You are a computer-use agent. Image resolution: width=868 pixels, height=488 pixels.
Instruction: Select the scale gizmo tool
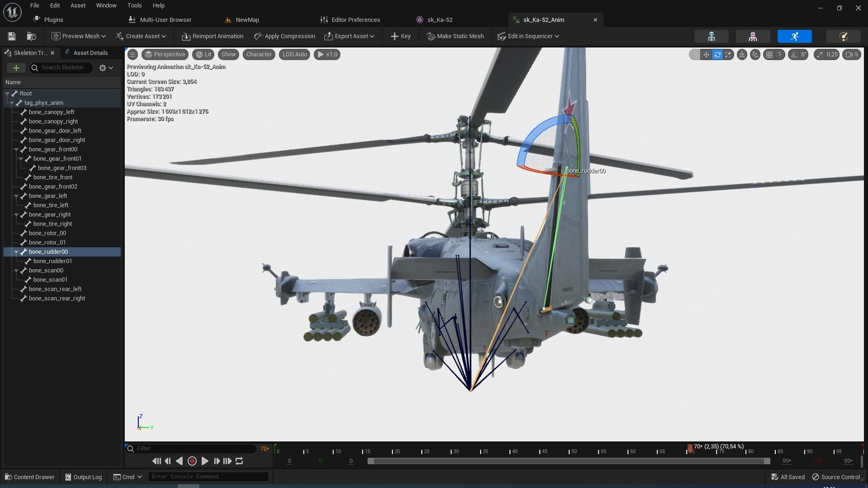[728, 54]
